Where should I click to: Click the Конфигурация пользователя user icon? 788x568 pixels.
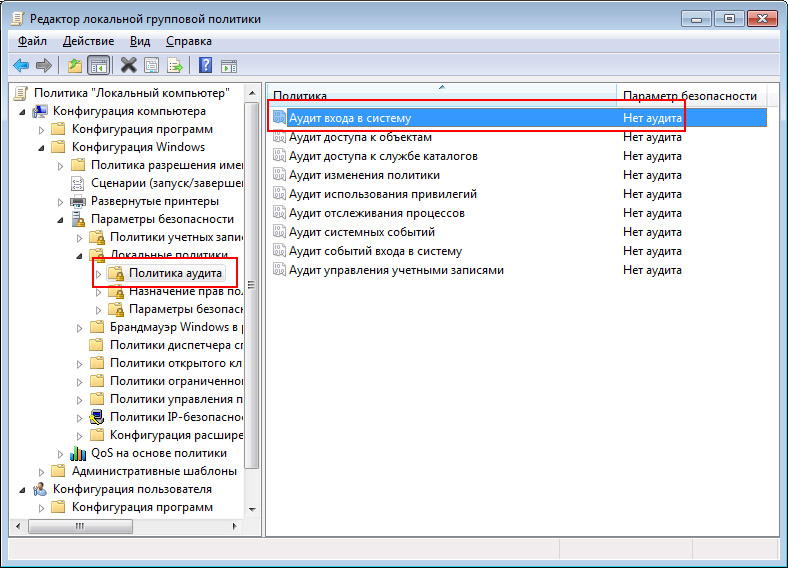[40, 489]
